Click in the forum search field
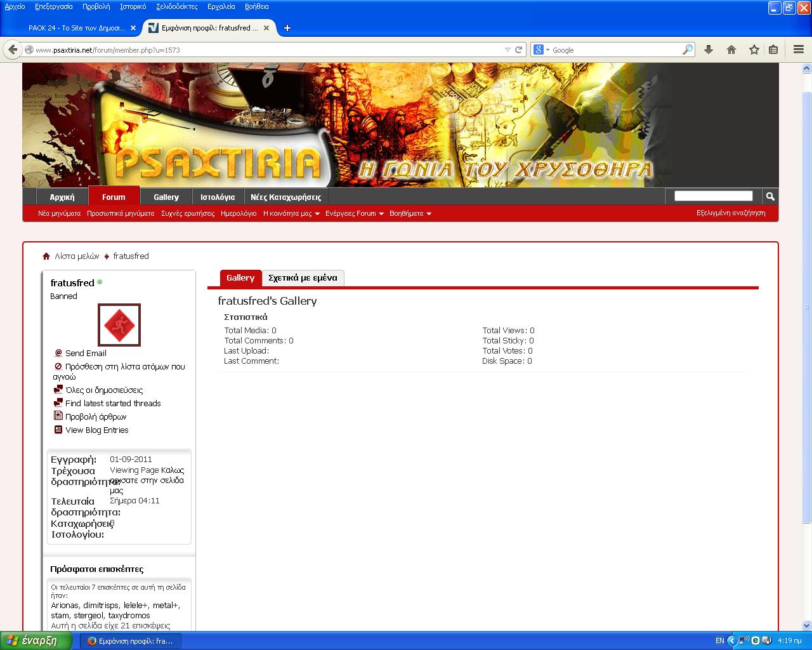Viewport: 812px width, 650px height. (713, 196)
